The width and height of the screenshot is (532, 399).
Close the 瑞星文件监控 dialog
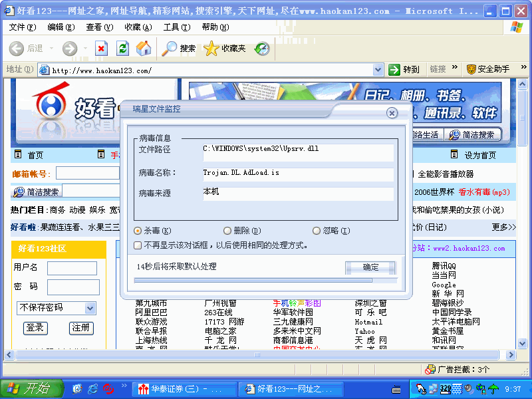pyautogui.click(x=392, y=113)
